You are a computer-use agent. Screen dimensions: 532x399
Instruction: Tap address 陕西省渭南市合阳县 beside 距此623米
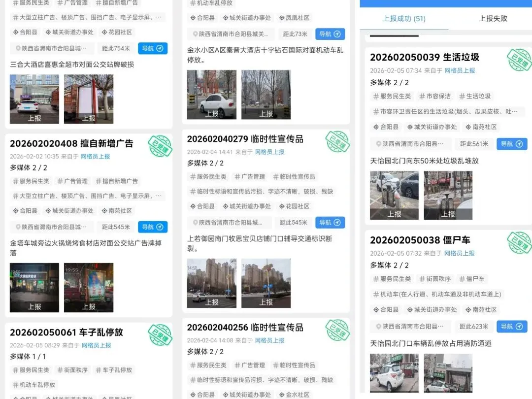coord(410,327)
